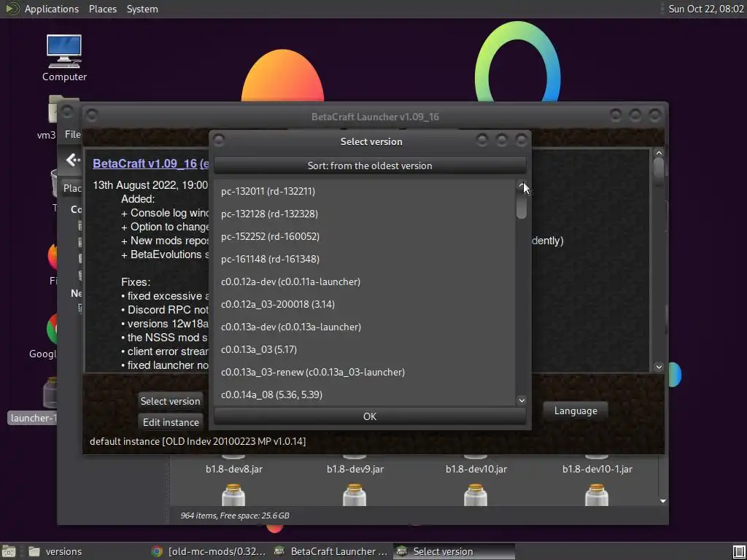Viewport: 747px width, 560px height.
Task: Click file manager scroll-down arrow
Action: coord(662,501)
